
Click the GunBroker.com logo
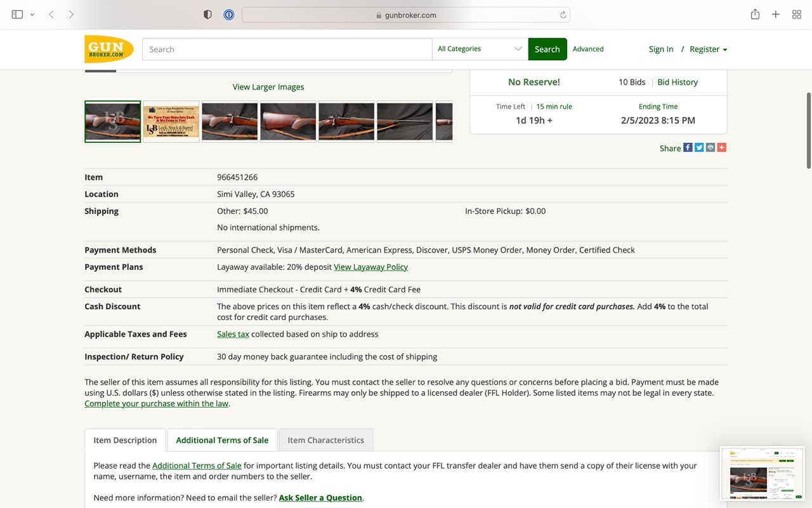[108, 49]
